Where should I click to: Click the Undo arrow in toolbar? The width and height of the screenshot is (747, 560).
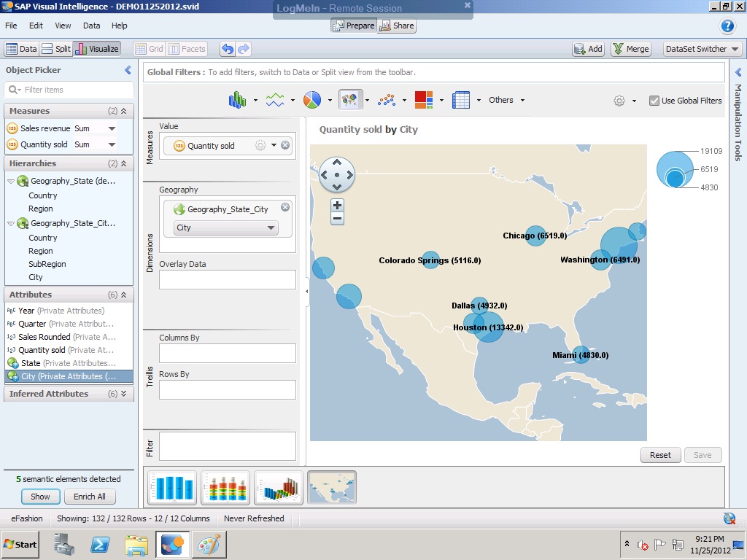(228, 49)
